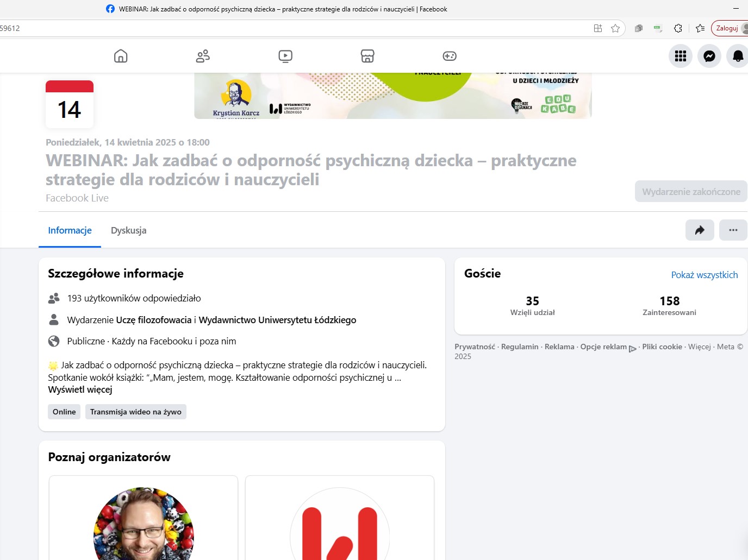The width and height of the screenshot is (748, 560).
Task: Open Pokaż wszystkich guests link
Action: [x=705, y=275]
